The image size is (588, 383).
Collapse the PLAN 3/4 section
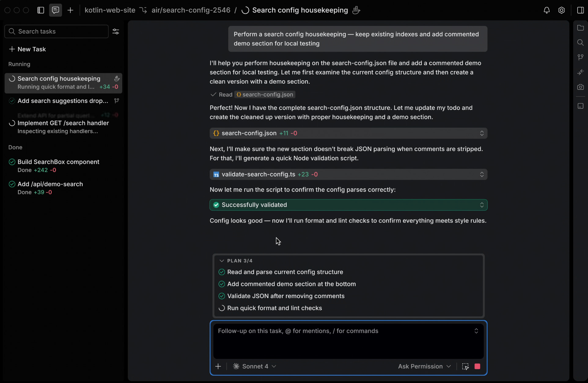222,261
